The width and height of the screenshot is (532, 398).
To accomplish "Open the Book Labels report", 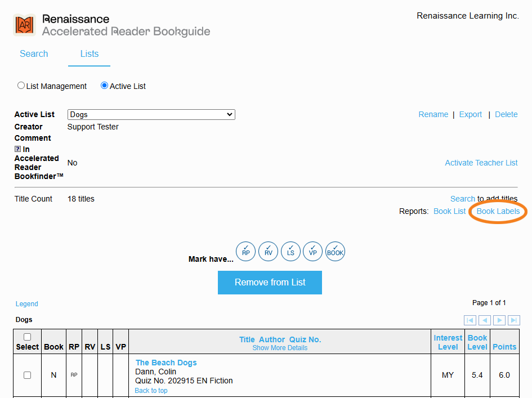I will [498, 211].
